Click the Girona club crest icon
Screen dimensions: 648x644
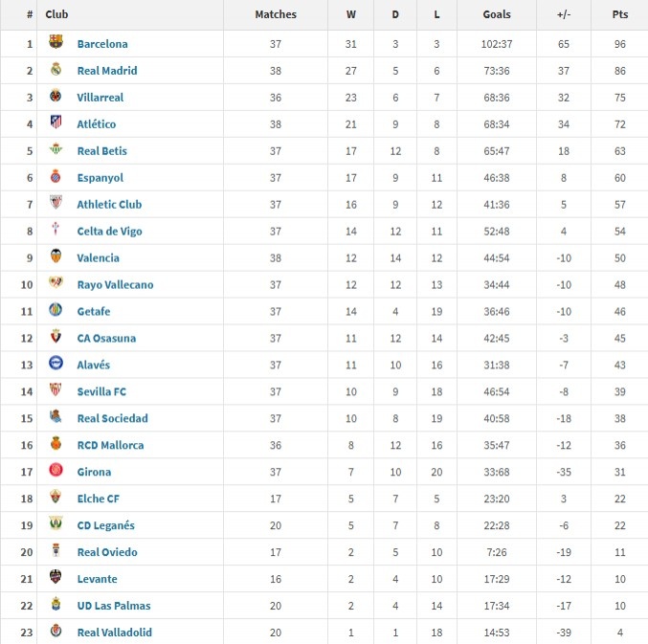56,471
